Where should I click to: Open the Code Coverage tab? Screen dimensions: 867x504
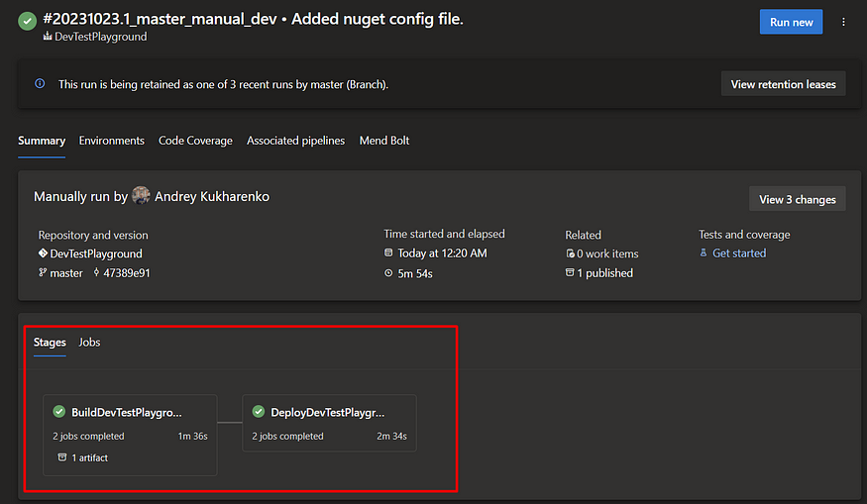pyautogui.click(x=195, y=141)
